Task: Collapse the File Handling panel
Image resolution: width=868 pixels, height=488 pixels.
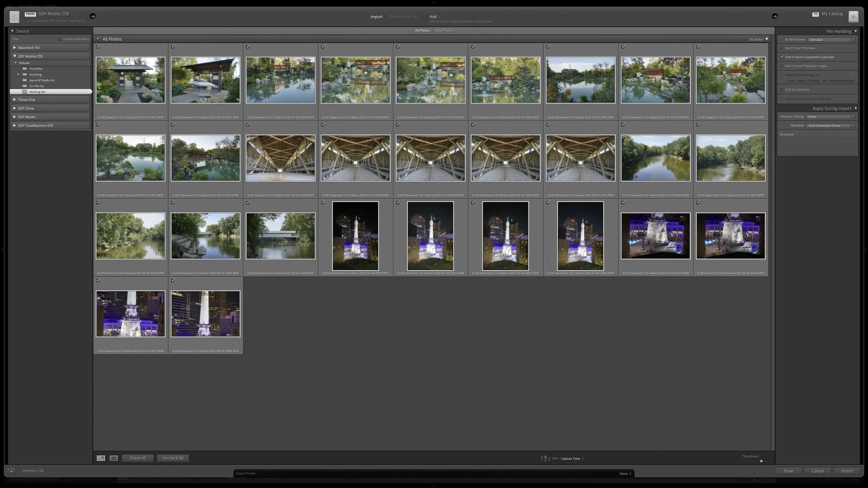Action: coord(856,31)
